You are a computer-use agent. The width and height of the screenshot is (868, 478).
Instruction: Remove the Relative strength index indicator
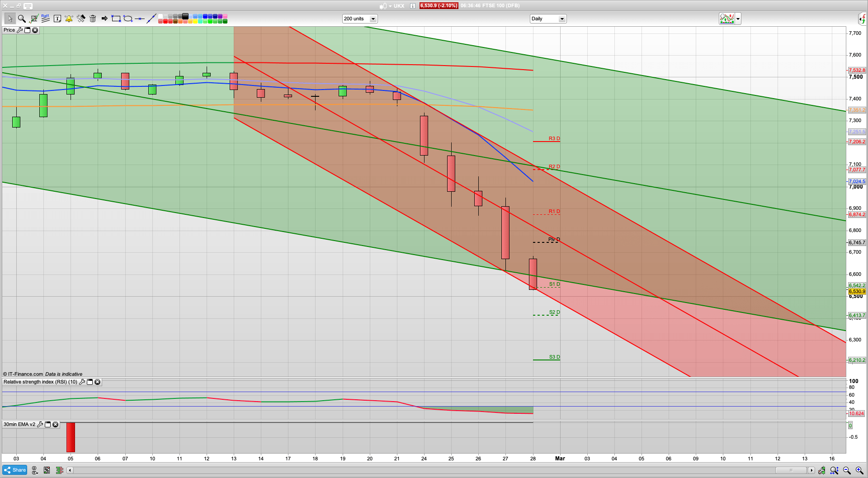click(97, 382)
